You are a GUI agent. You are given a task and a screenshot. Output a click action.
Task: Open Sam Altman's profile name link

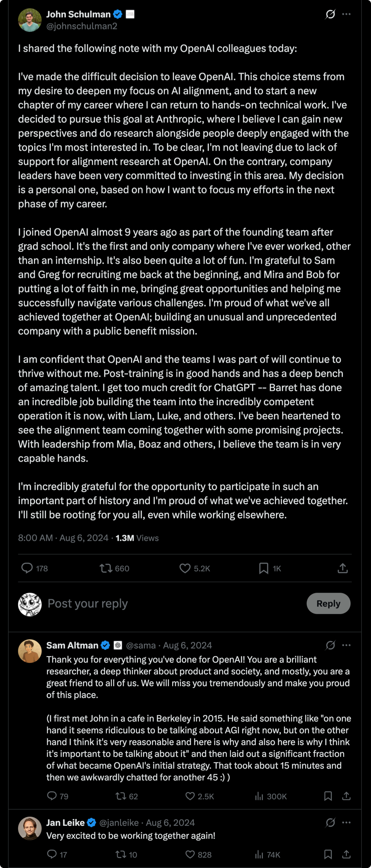tap(72, 645)
